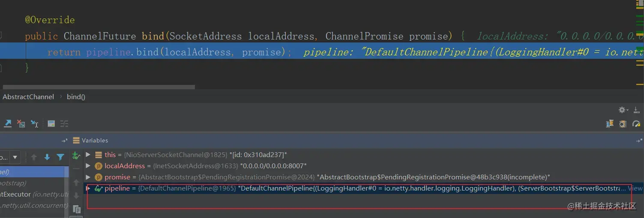Expand the localAddress variable node
The width and height of the screenshot is (644, 218).
pyautogui.click(x=88, y=166)
